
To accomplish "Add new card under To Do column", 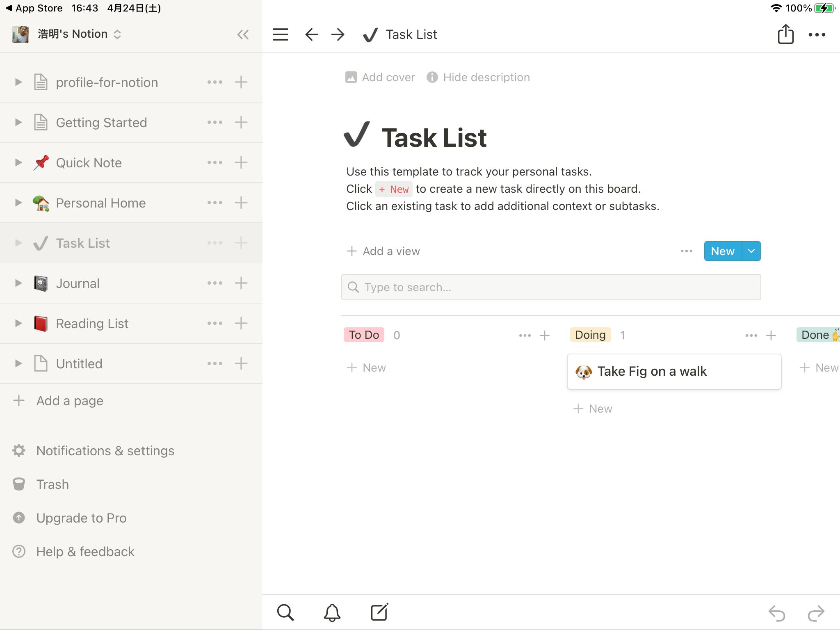I will [366, 367].
